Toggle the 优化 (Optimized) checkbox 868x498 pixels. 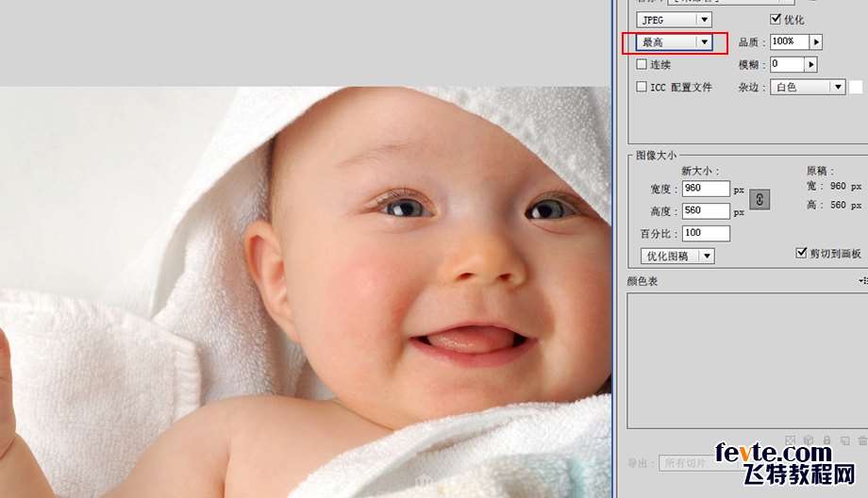click(776, 20)
